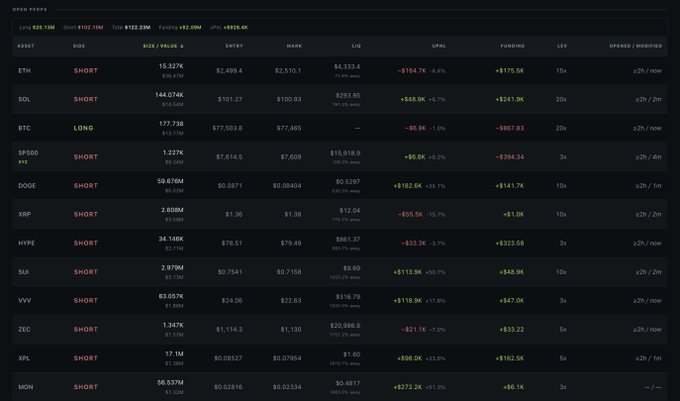The image size is (680, 401).
Task: Click the Open Perps section title
Action: pyautogui.click(x=30, y=9)
